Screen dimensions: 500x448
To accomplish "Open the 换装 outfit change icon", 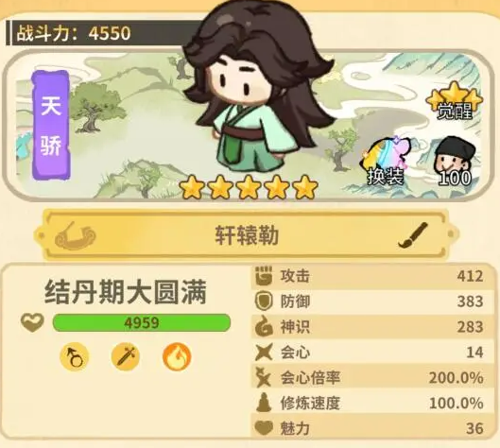I will [x=387, y=161].
